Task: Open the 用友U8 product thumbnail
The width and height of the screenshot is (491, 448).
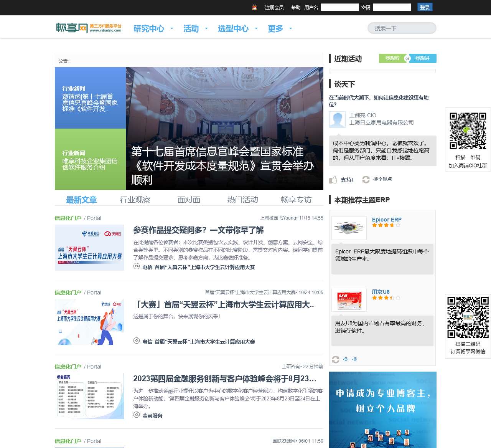Action: [349, 300]
